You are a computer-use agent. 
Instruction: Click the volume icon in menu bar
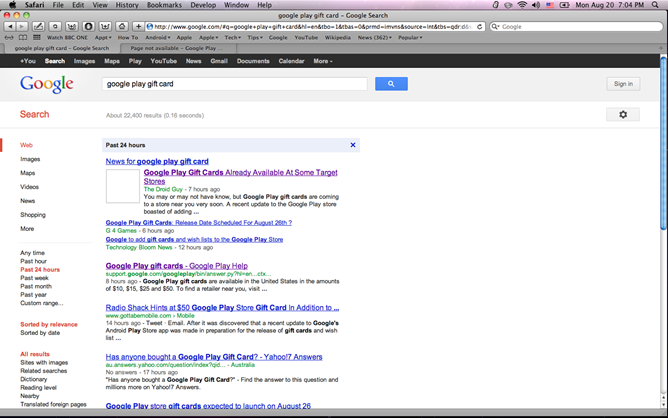pos(536,5)
